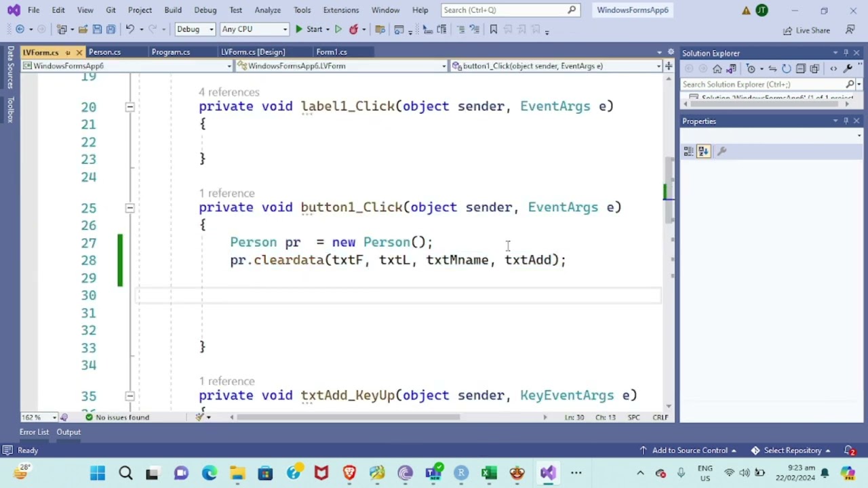
Task: Click Excel icon in Windows taskbar
Action: pos(489,473)
